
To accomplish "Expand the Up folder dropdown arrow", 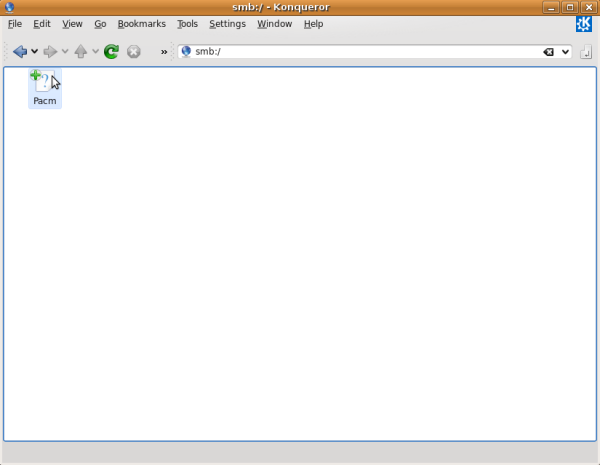I will 96,51.
